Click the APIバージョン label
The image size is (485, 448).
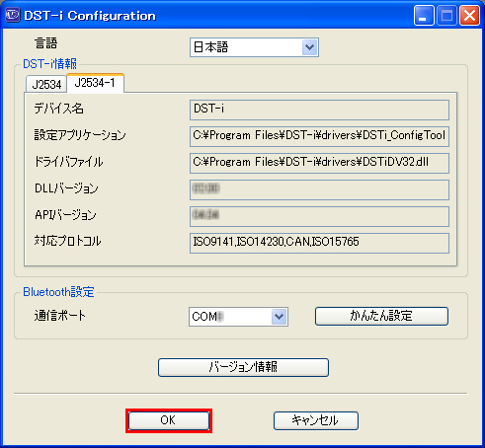pyautogui.click(x=65, y=215)
